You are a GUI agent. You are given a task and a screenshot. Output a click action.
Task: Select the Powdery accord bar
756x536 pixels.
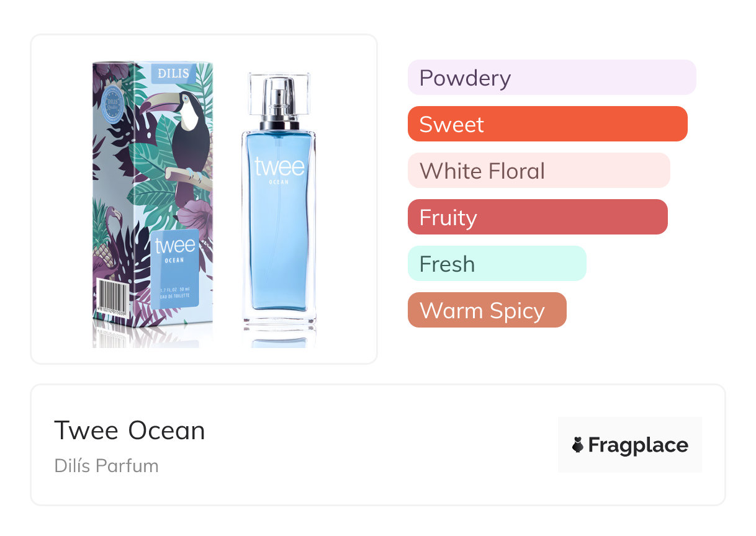click(x=551, y=78)
